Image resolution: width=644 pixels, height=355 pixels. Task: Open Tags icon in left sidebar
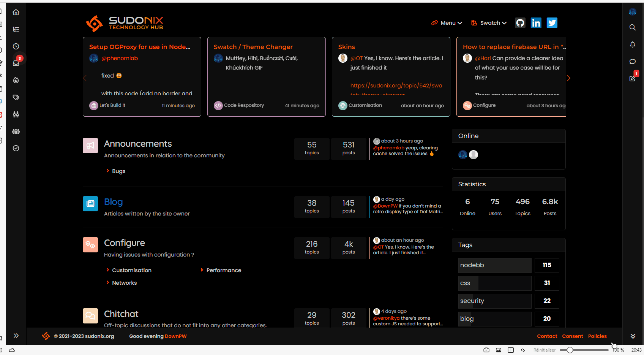coord(16,97)
